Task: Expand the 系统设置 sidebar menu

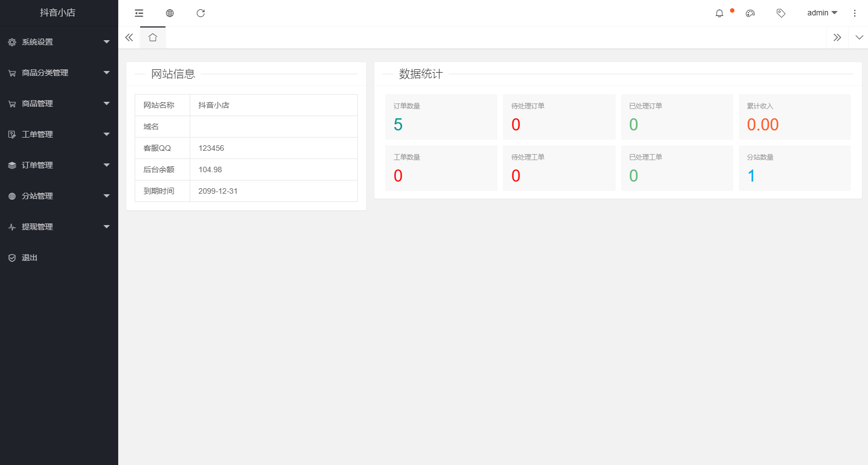Action: coord(59,42)
